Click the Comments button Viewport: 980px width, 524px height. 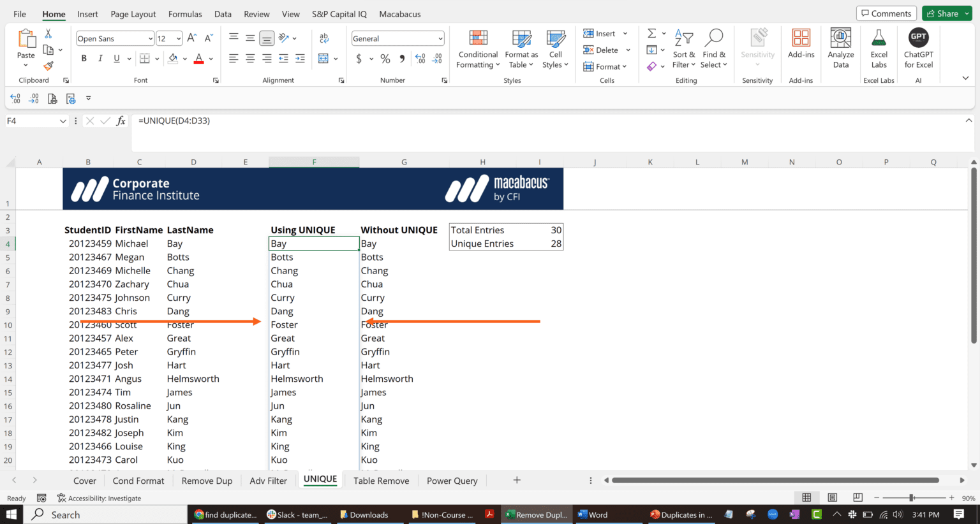click(886, 13)
